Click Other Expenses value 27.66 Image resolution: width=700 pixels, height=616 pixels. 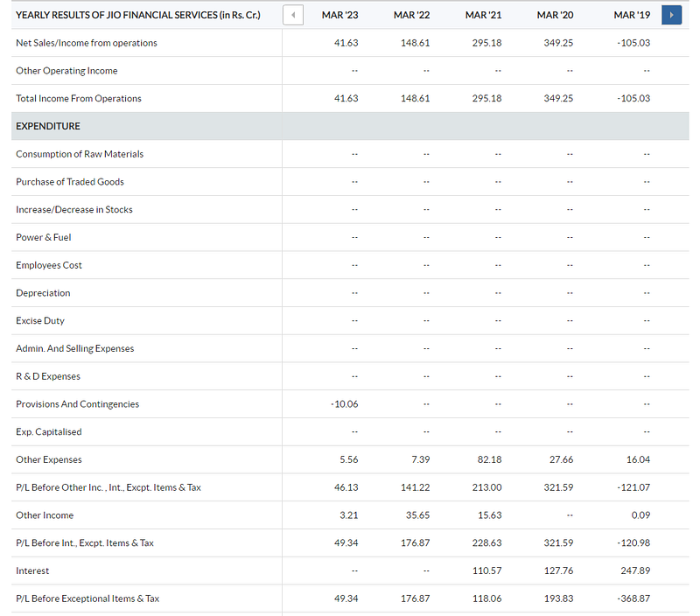[x=561, y=459]
